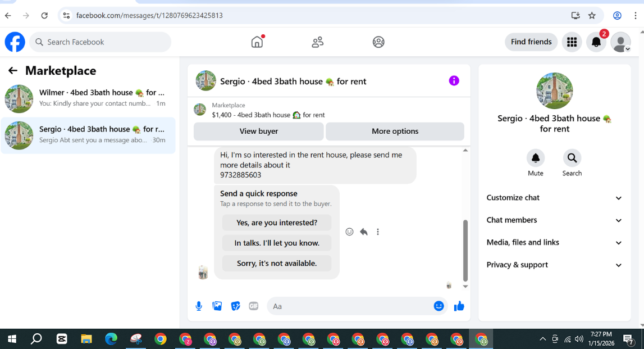Open Microsoft Edge from the taskbar
This screenshot has width=644, height=349.
tap(111, 339)
